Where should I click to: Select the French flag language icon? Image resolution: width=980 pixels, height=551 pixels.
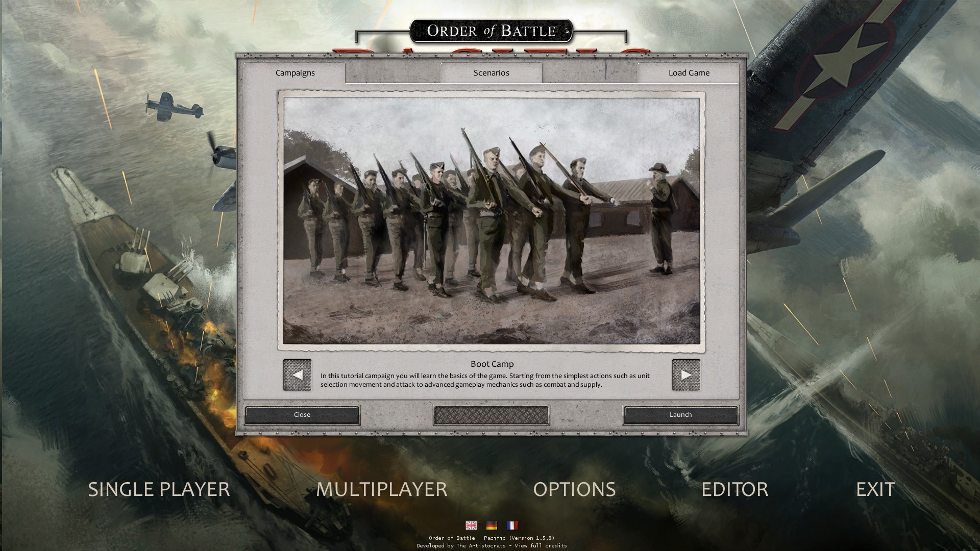[x=512, y=525]
